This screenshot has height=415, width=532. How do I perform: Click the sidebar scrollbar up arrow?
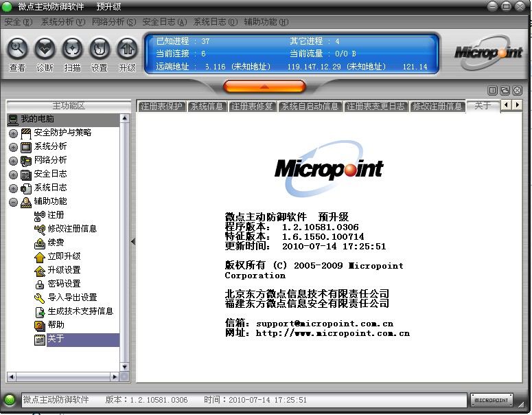point(124,118)
